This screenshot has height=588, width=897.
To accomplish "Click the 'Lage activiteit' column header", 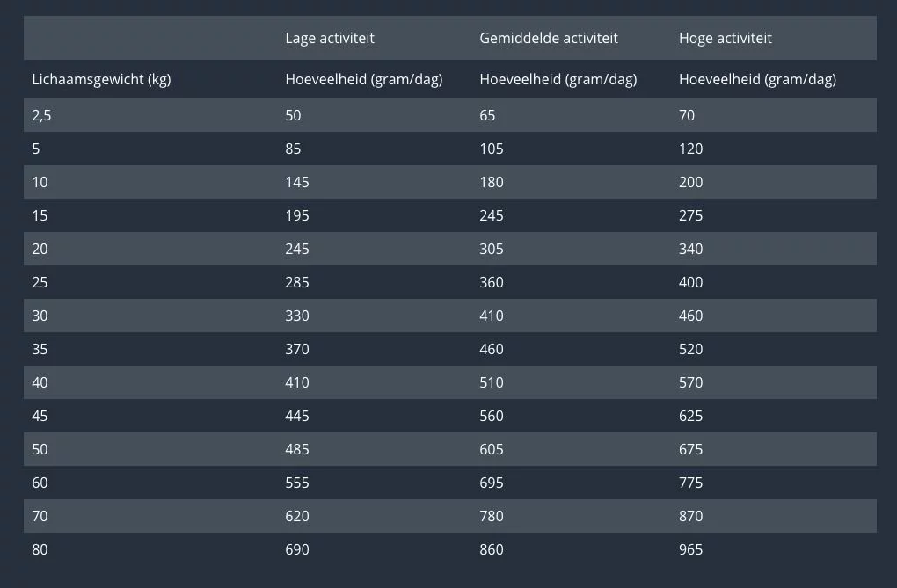I will click(x=330, y=38).
